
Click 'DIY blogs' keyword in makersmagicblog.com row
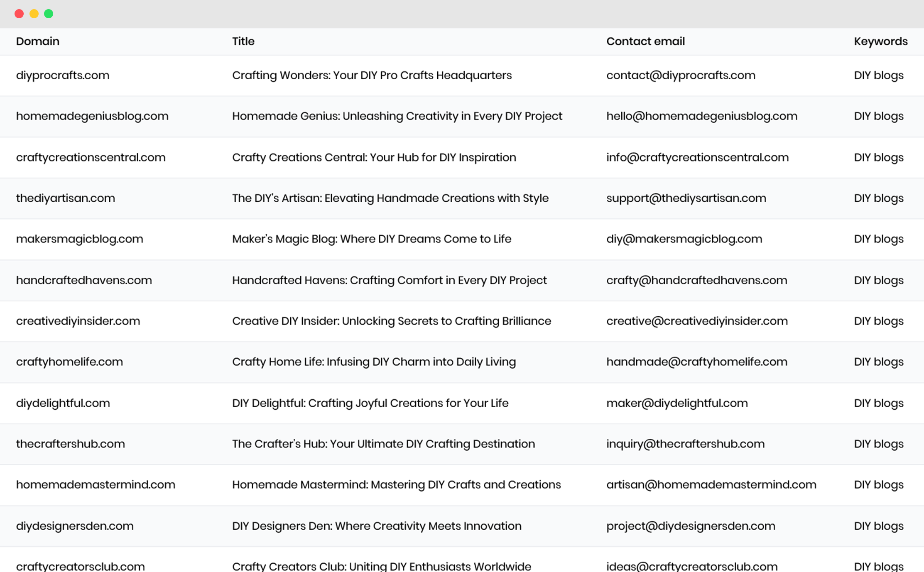879,239
